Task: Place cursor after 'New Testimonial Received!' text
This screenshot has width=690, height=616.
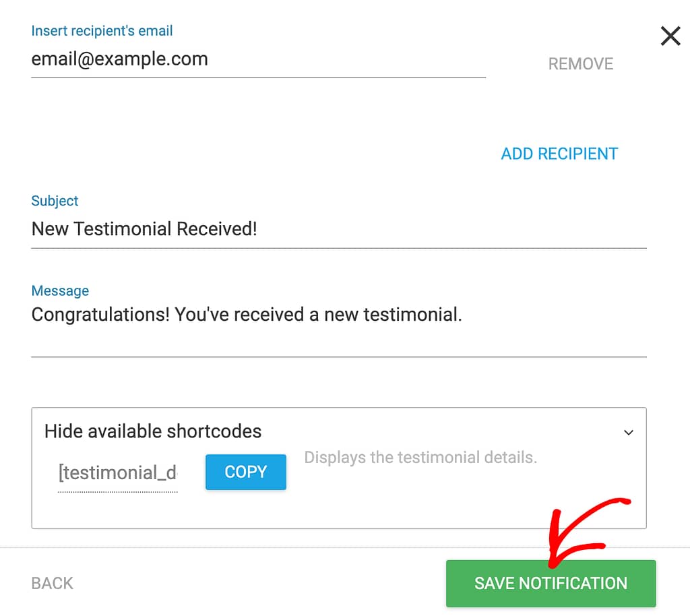Action: coord(259,229)
